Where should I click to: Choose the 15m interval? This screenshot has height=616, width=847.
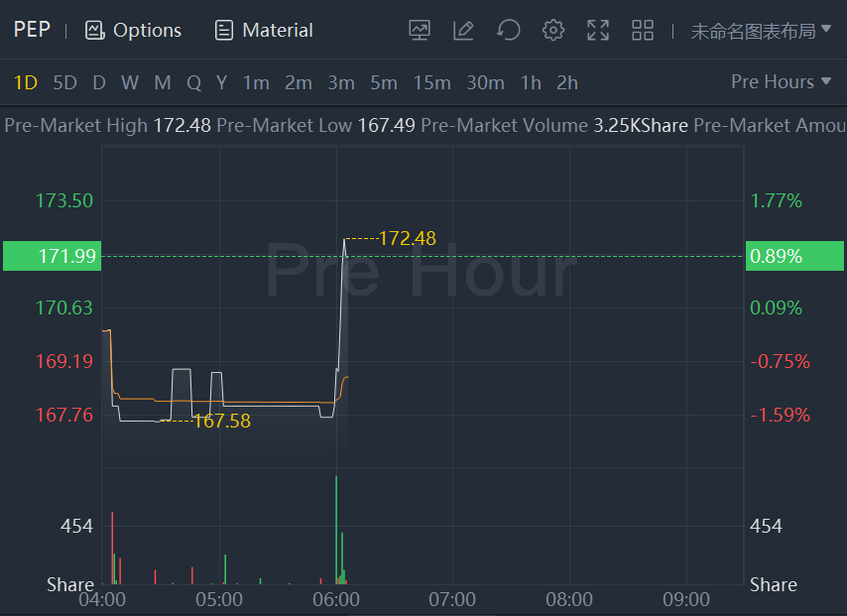[431, 82]
